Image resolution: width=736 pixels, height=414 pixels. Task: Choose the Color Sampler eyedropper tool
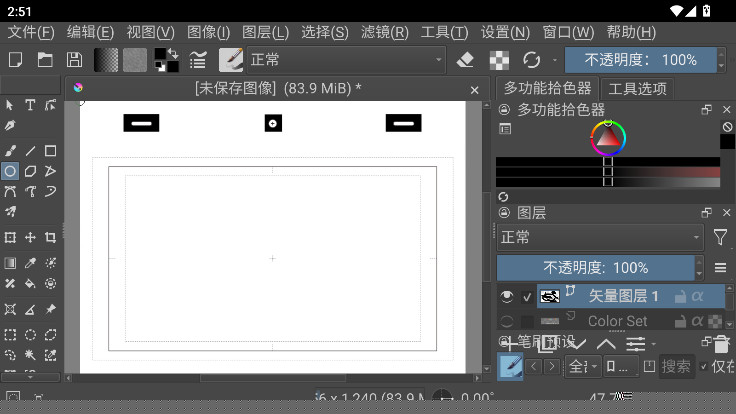click(30, 263)
